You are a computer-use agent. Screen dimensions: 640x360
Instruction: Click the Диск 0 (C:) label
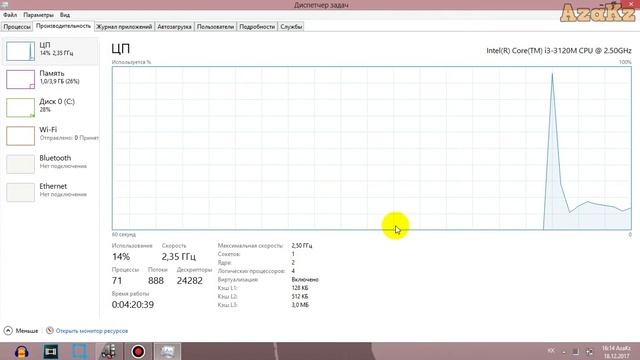[57, 101]
